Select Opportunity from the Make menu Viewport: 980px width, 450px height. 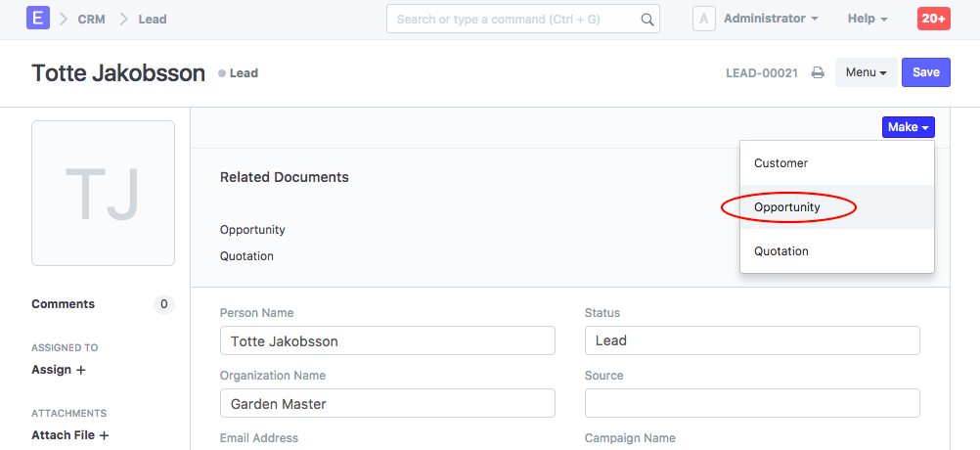(787, 207)
